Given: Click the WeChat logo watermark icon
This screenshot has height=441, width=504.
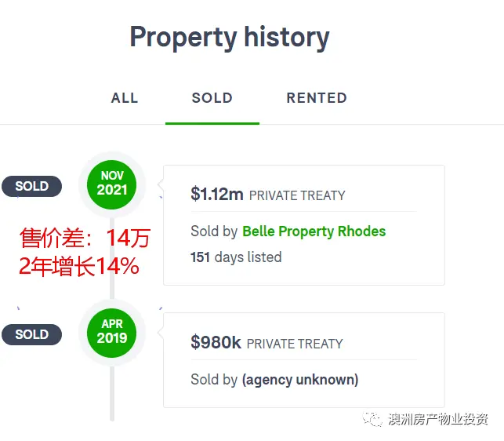Looking at the screenshot, I should click(372, 419).
